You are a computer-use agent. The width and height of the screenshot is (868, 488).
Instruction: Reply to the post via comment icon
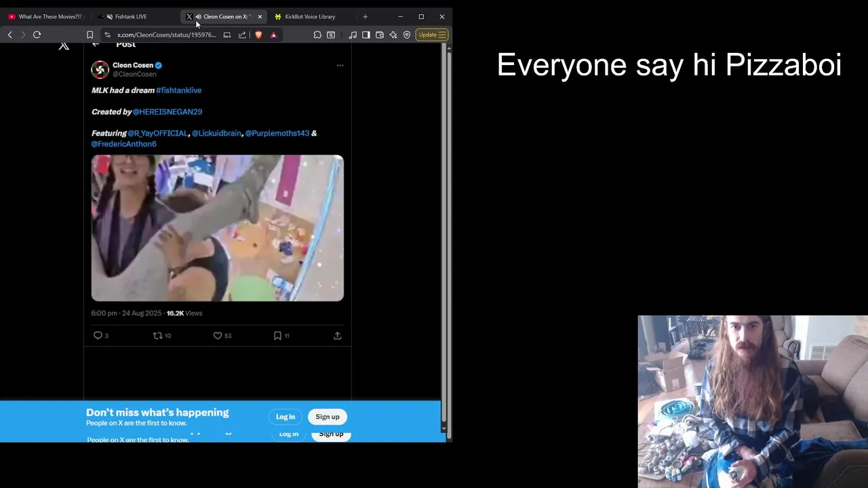pyautogui.click(x=98, y=335)
